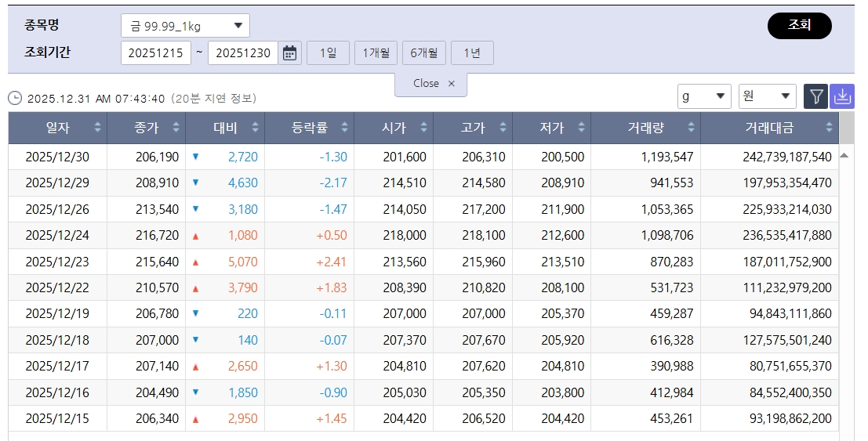Click the scroll-up arrow of the table
The width and height of the screenshot is (868, 441).
pos(844,155)
